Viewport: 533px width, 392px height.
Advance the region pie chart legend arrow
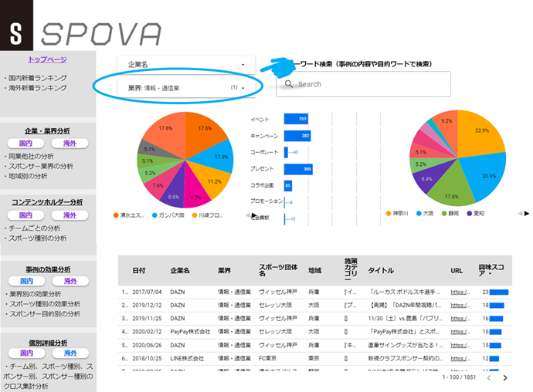pos(527,213)
